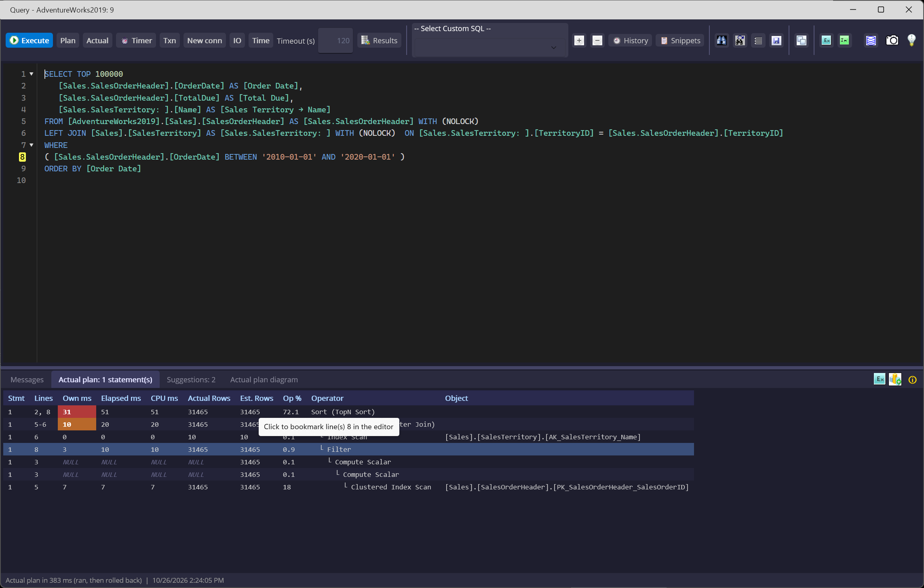924x588 pixels.
Task: Click the binoculars Find and Replace icon
Action: pyautogui.click(x=740, y=40)
